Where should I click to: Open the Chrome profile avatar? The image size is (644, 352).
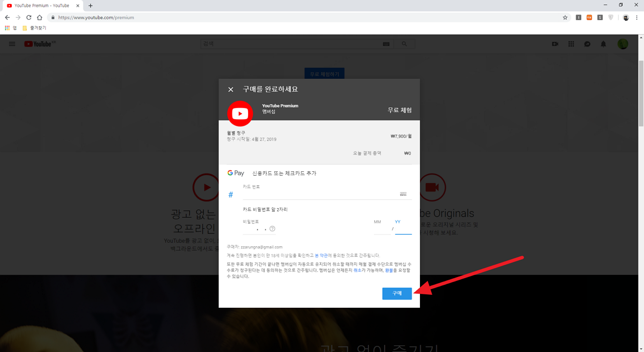coord(626,17)
